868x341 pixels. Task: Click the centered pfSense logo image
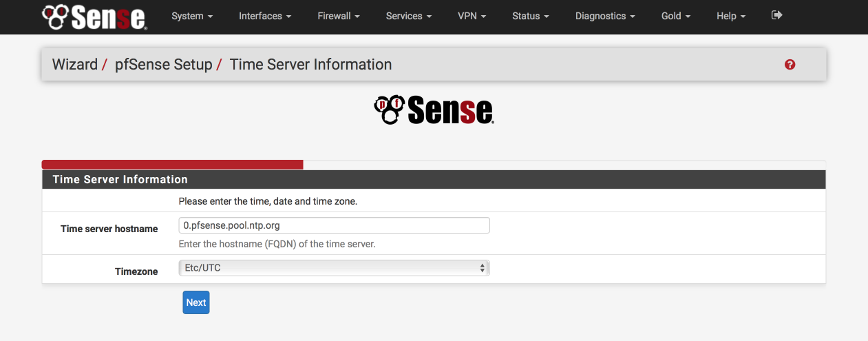(434, 110)
